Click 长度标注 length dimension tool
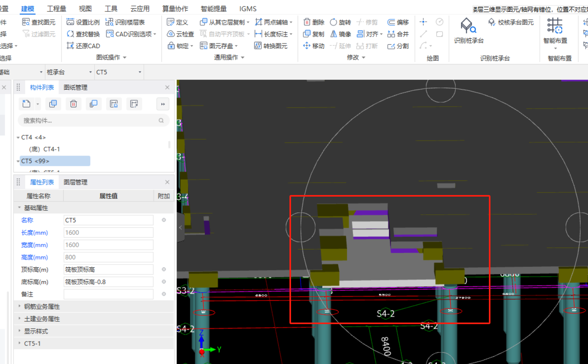The image size is (588, 364). pyautogui.click(x=271, y=34)
